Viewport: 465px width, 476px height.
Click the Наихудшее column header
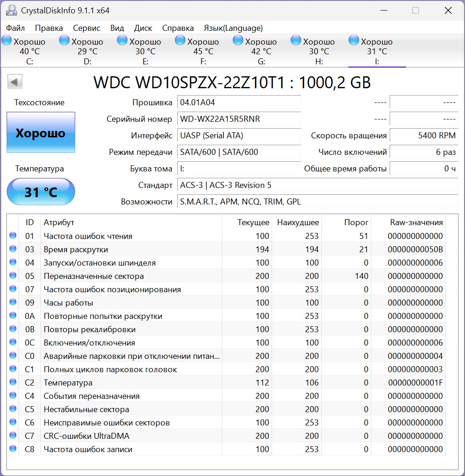pyautogui.click(x=296, y=222)
